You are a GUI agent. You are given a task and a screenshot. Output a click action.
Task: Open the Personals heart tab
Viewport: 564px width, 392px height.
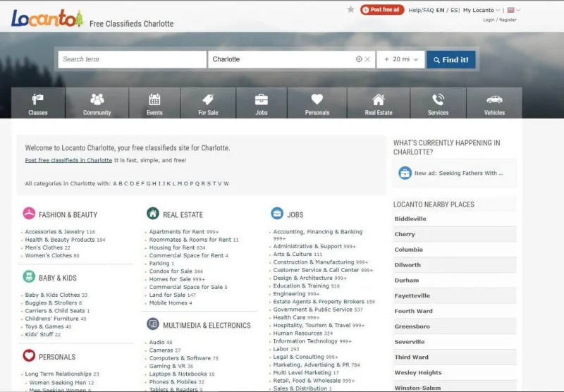(x=317, y=103)
